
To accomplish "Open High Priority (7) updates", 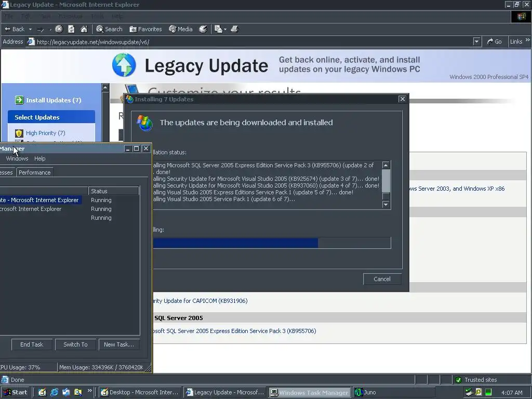I will point(46,133).
